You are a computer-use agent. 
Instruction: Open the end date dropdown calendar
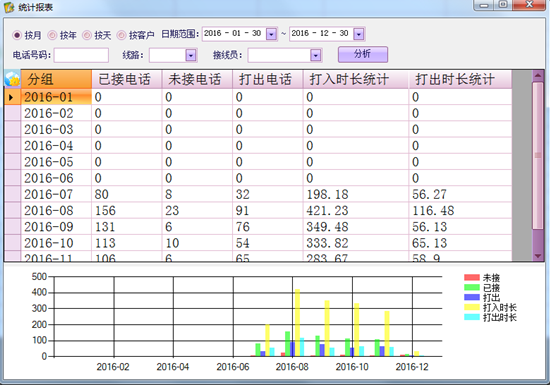tap(358, 34)
